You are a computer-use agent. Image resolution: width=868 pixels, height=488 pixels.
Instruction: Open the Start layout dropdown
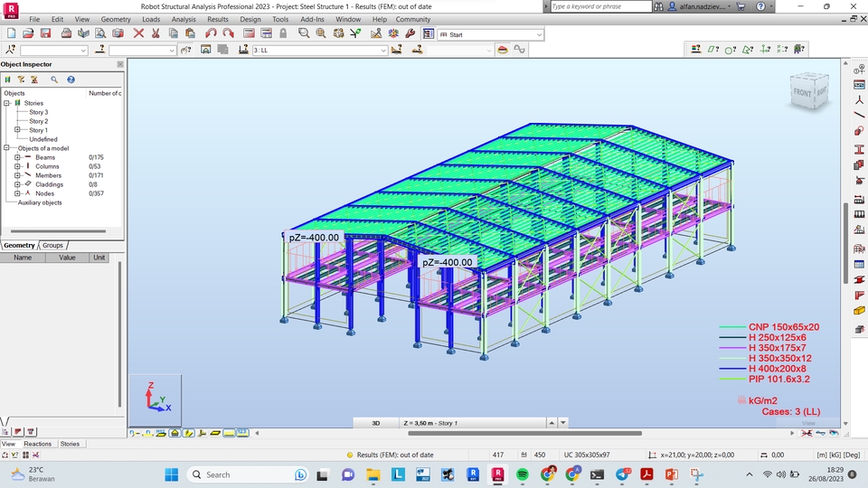tap(539, 34)
